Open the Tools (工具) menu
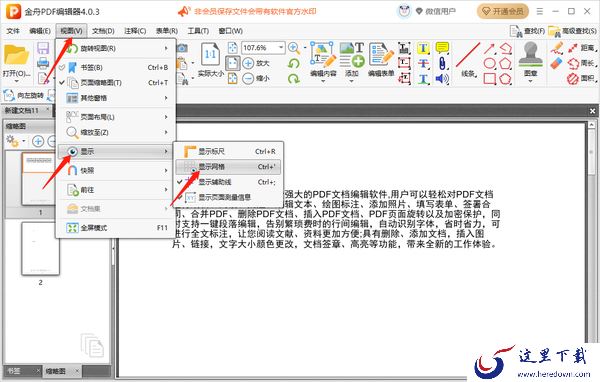The image size is (600, 382). click(x=198, y=31)
